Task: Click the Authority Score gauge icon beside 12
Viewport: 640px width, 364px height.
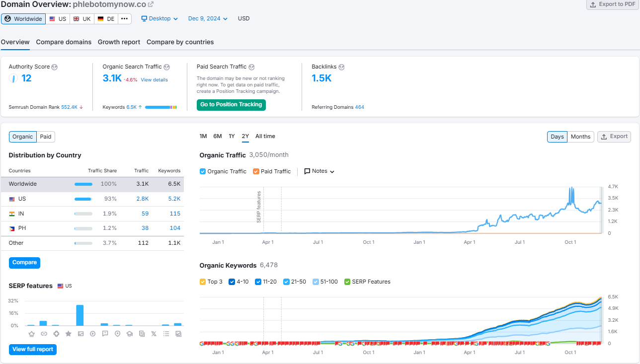Action: pyautogui.click(x=13, y=78)
